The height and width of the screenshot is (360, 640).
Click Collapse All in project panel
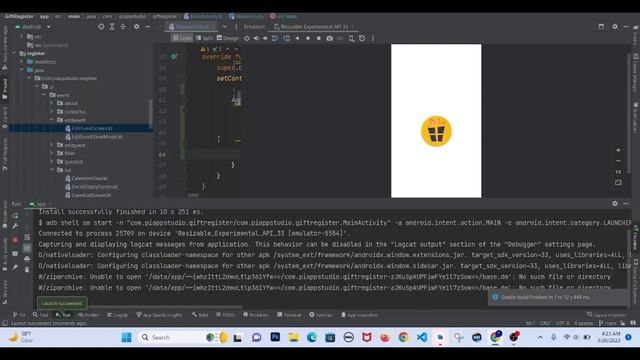point(123,27)
